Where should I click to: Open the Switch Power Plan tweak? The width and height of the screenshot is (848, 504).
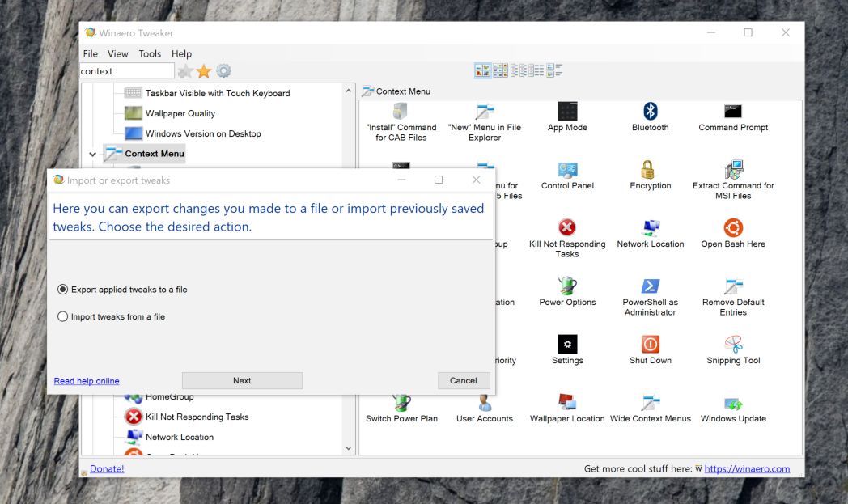(x=401, y=409)
